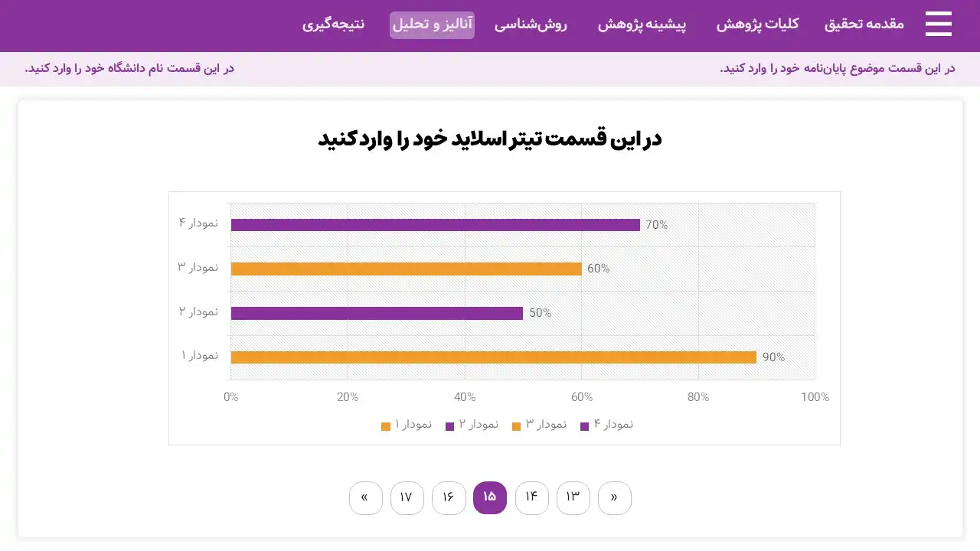Click the 90% orange bar in chart
Screen dimensions: 980x551
[493, 357]
